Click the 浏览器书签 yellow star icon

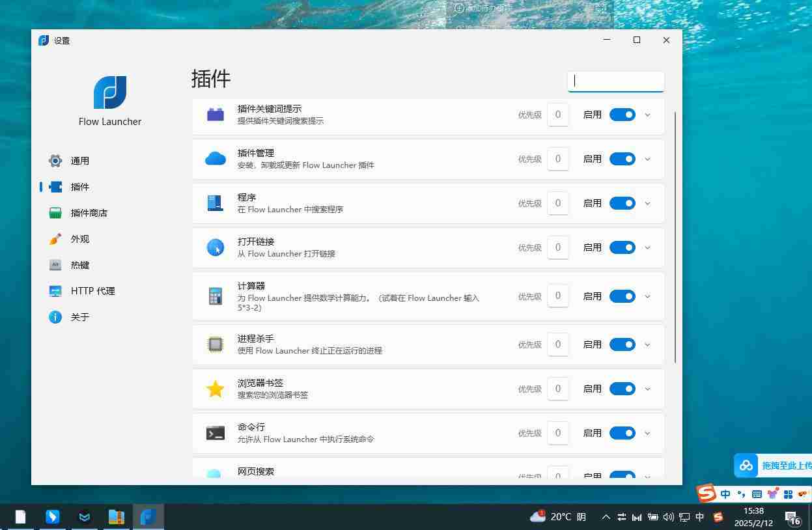click(x=215, y=389)
